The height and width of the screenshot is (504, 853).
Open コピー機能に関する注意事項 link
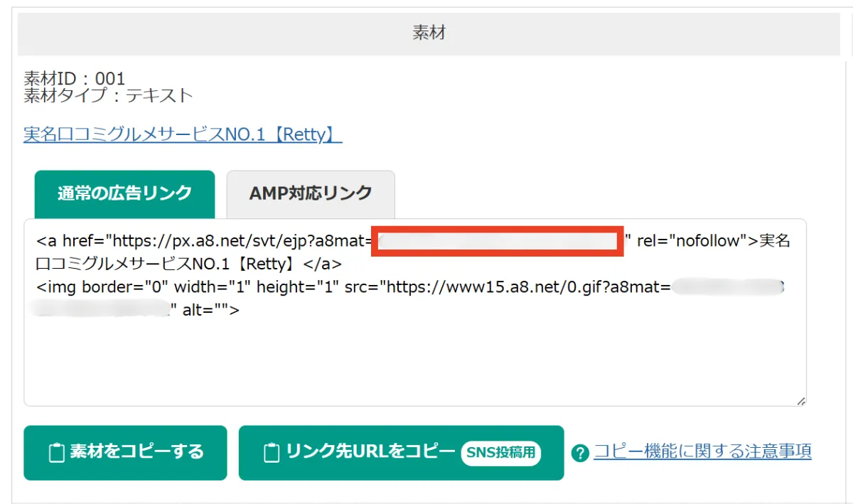tap(702, 451)
